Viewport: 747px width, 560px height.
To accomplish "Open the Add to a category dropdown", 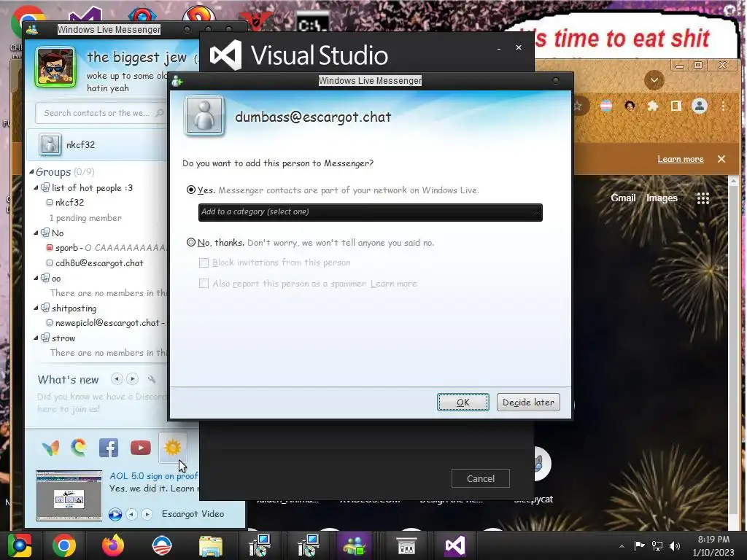I will pyautogui.click(x=370, y=212).
